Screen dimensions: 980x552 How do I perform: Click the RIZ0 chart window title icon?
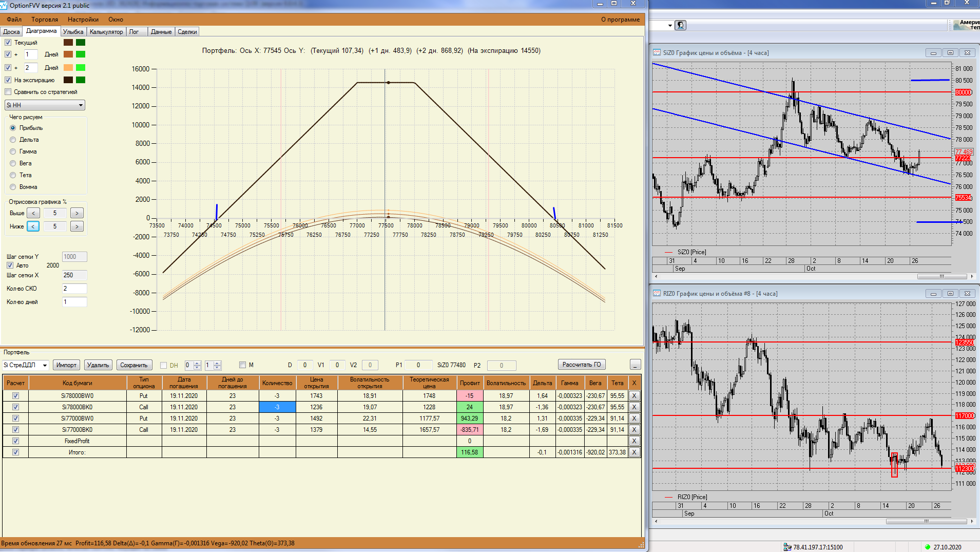coord(657,294)
